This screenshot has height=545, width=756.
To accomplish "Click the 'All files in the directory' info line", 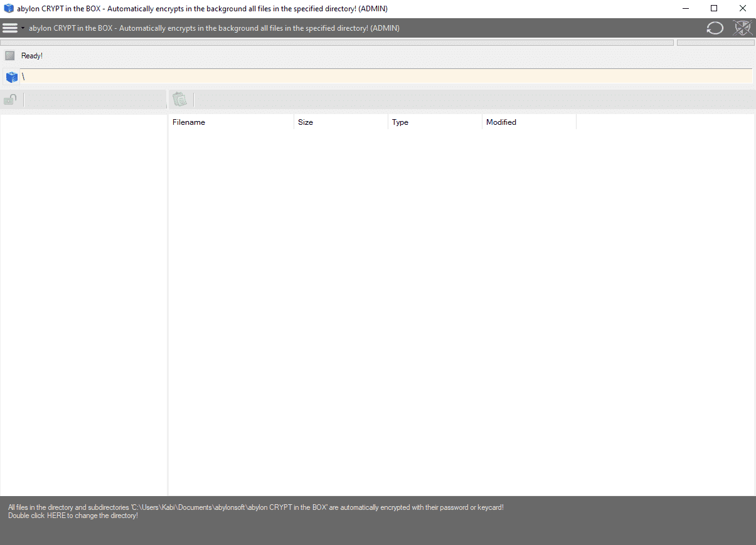I will coord(256,507).
